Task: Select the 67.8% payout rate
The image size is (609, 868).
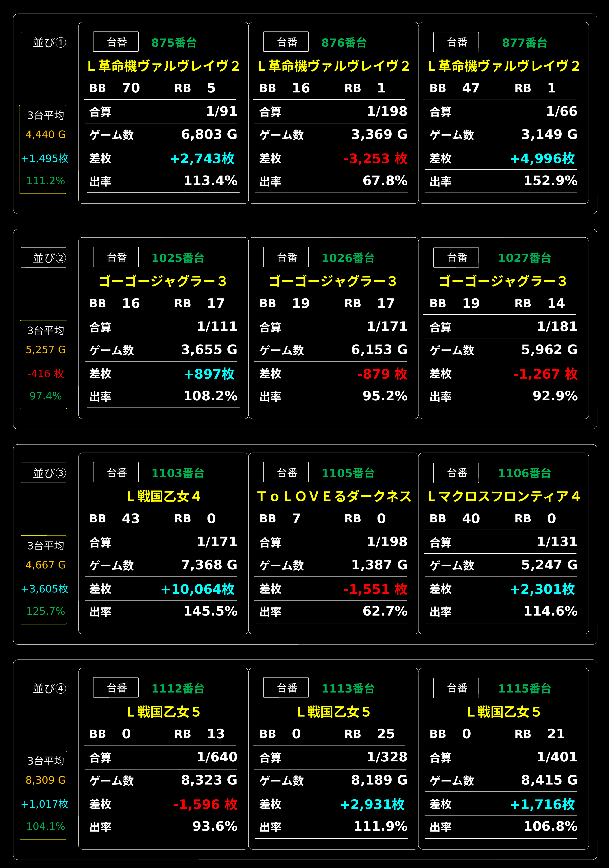Action: (385, 181)
